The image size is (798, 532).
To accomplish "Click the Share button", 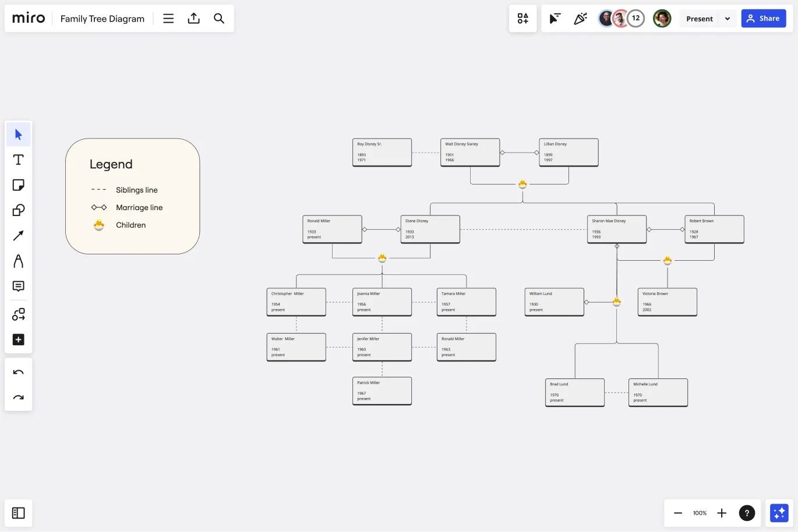I will tap(764, 19).
